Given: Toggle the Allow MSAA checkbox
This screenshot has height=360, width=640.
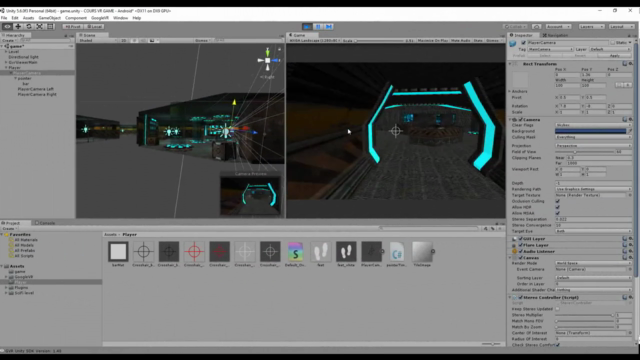Looking at the screenshot, I should coord(558,213).
